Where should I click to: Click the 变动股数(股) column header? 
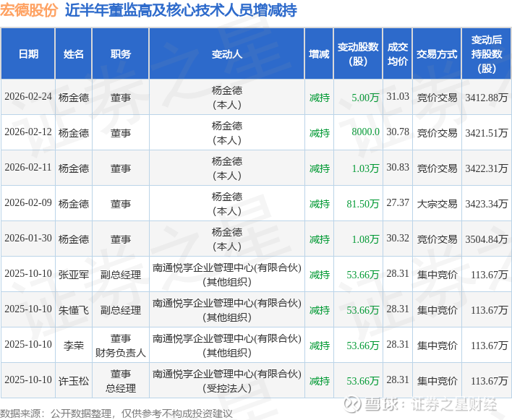pyautogui.click(x=358, y=53)
